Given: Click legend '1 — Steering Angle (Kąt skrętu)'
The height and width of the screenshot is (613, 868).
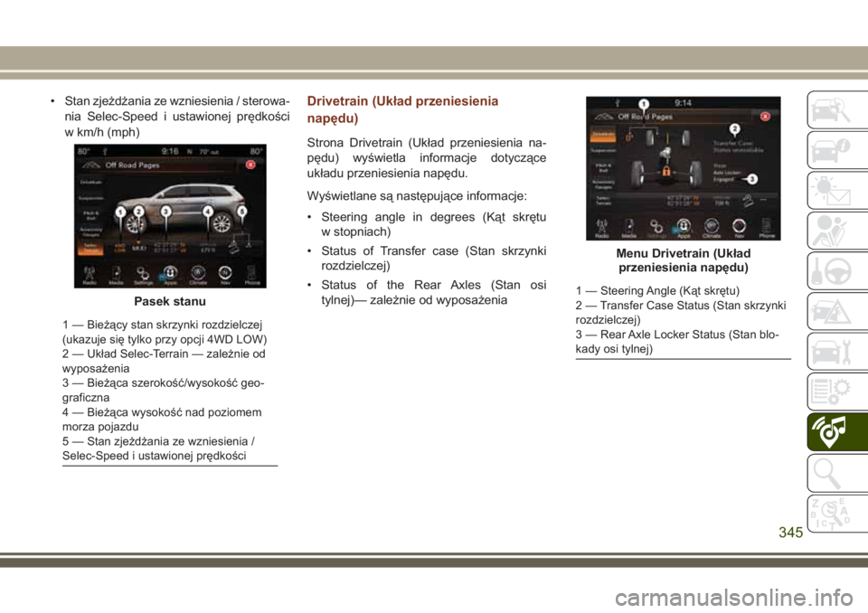Looking at the screenshot, I should [x=657, y=291].
